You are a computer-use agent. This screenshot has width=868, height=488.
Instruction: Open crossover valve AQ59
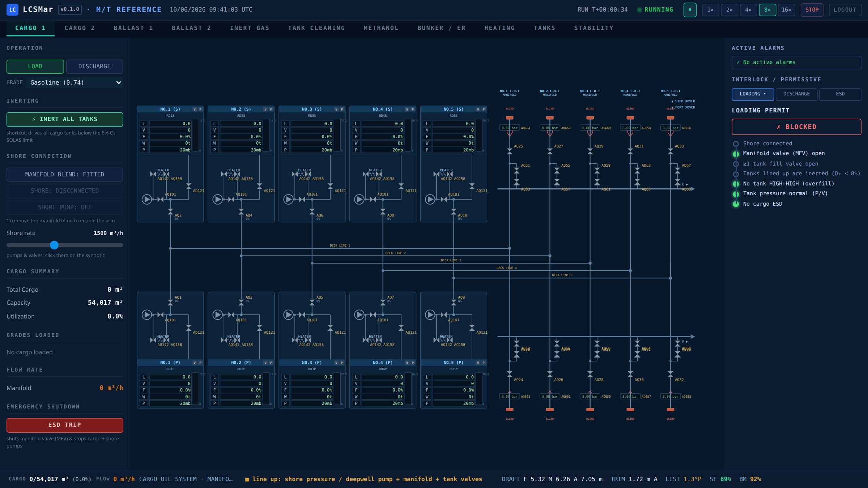pos(597,171)
